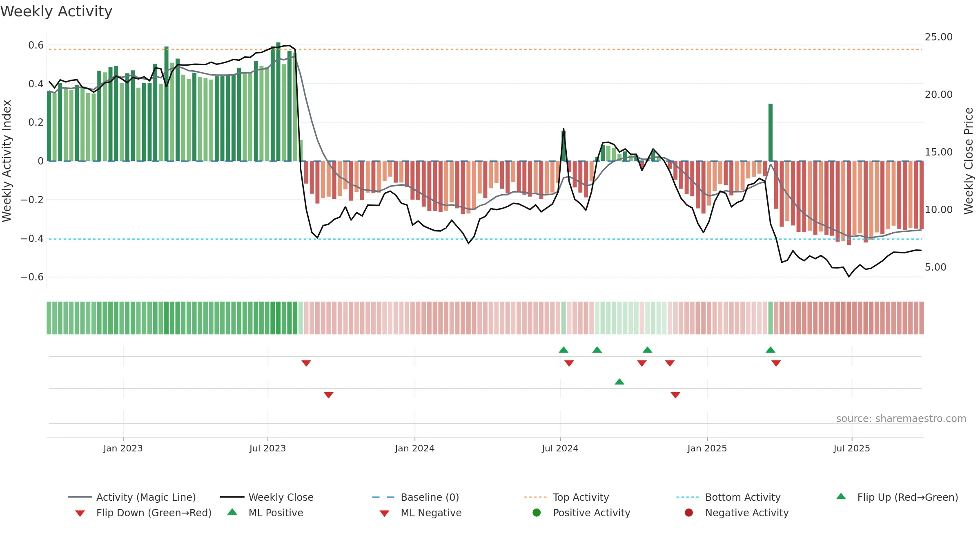The image size is (980, 551).
Task: Click the flip-up marker at Jul 2024
Action: click(563, 350)
